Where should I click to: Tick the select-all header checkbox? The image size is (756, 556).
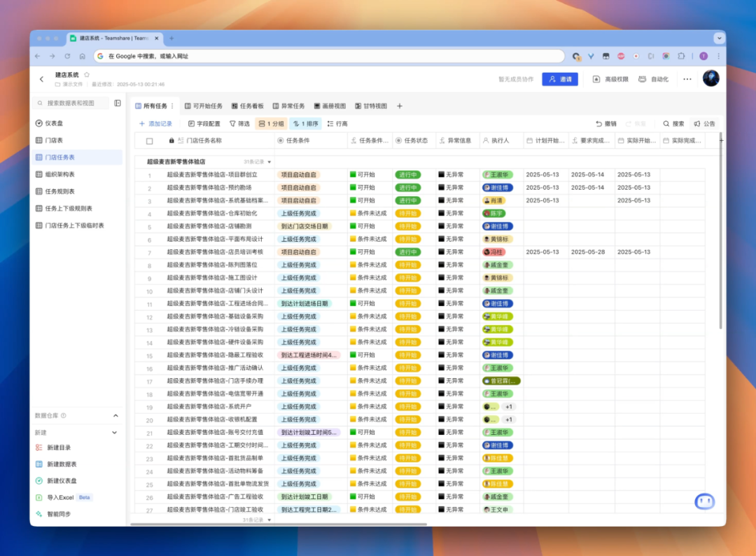150,141
